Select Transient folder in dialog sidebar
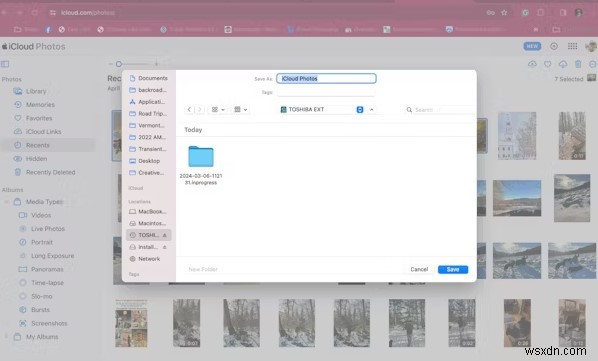Image resolution: width=598 pixels, height=361 pixels. tap(149, 149)
